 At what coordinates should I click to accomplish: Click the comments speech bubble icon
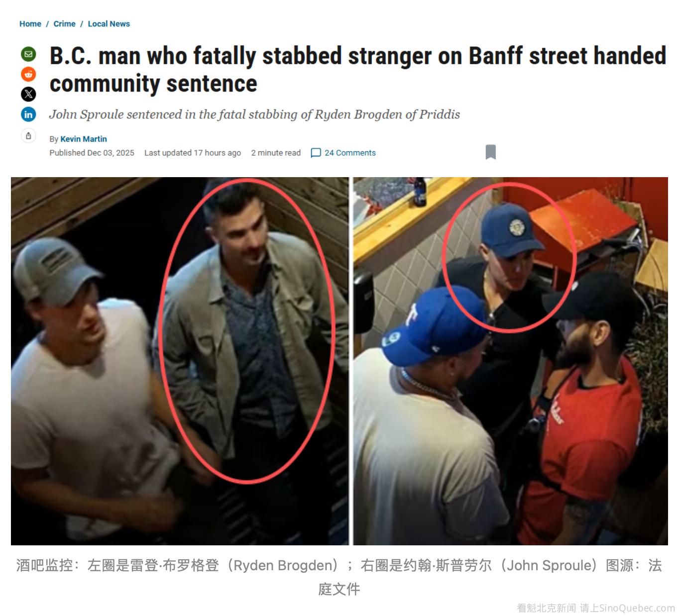click(x=316, y=153)
